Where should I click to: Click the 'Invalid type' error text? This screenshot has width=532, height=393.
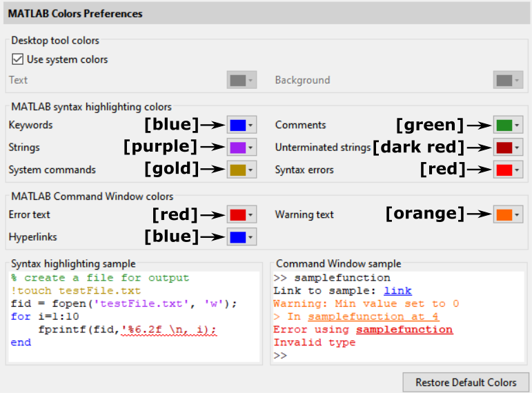315,343
